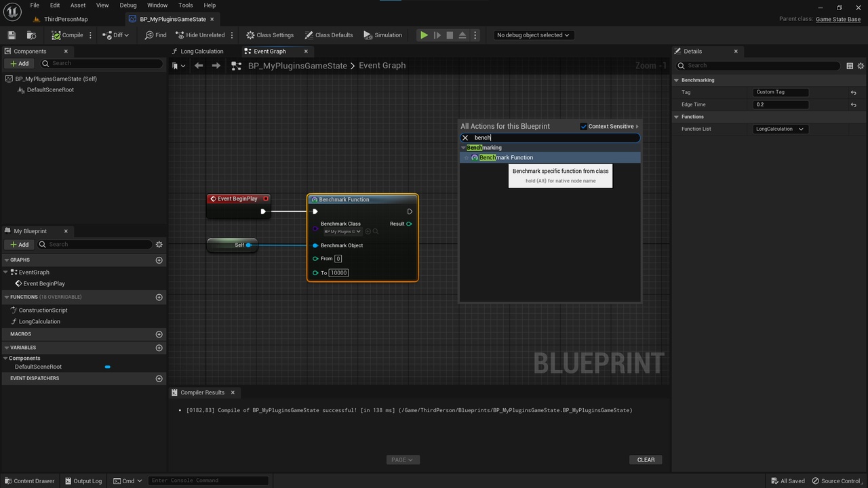Add a new variable via plus icon

point(159,348)
